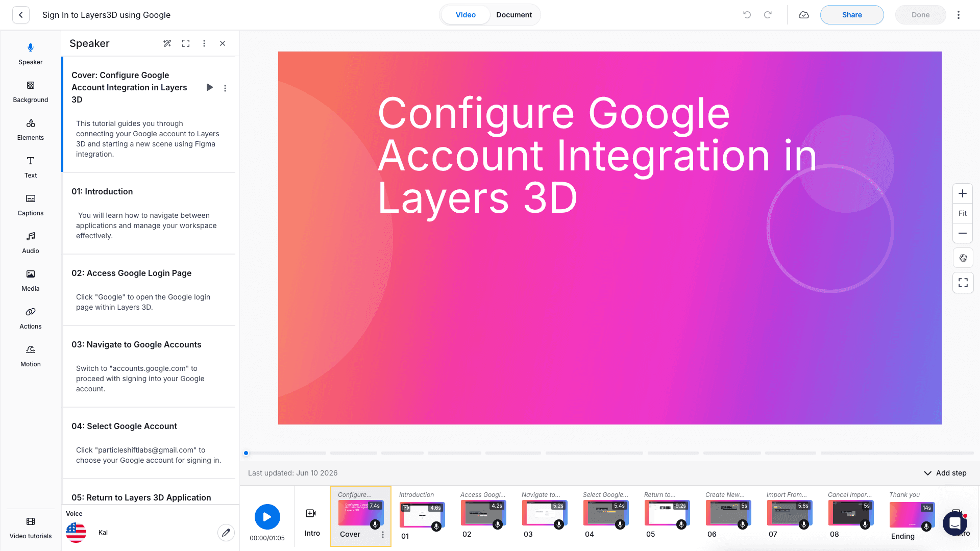This screenshot has width=980, height=551.
Task: Switch to the Document tab
Action: [514, 15]
